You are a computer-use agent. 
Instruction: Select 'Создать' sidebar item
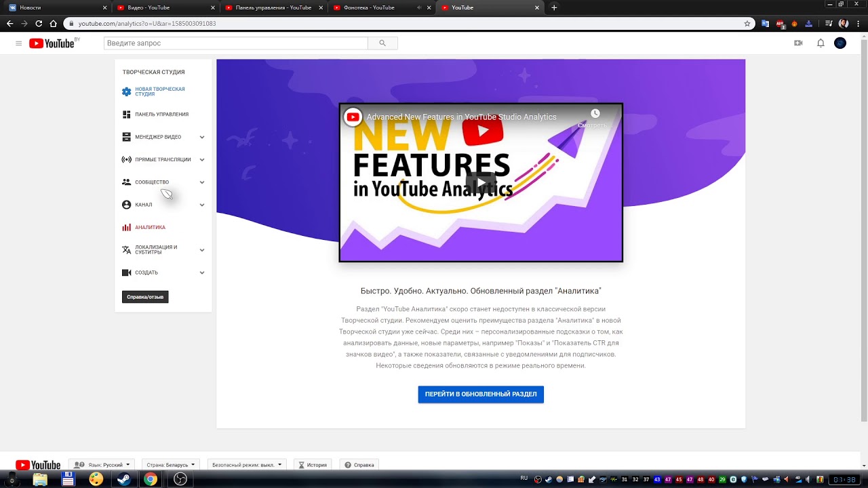click(x=140, y=272)
